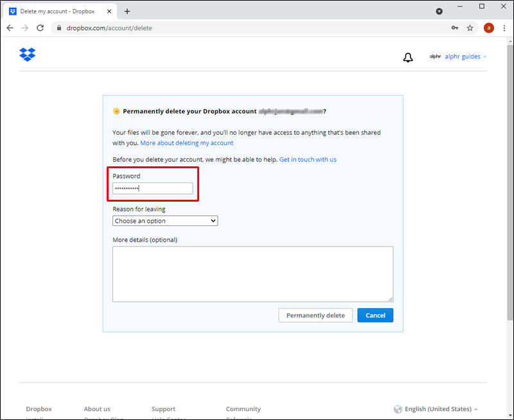This screenshot has height=420, width=514.
Task: Click the Permanently delete button
Action: point(315,315)
